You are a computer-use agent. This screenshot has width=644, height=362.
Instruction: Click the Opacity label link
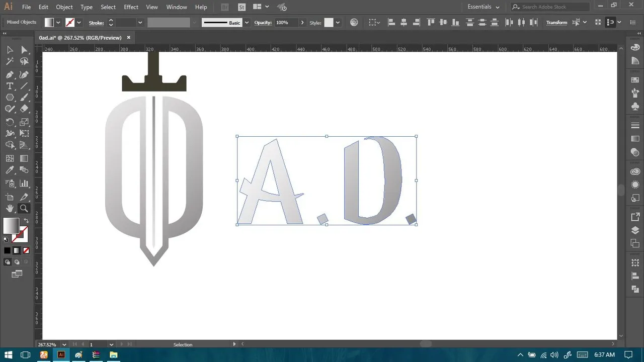point(263,23)
